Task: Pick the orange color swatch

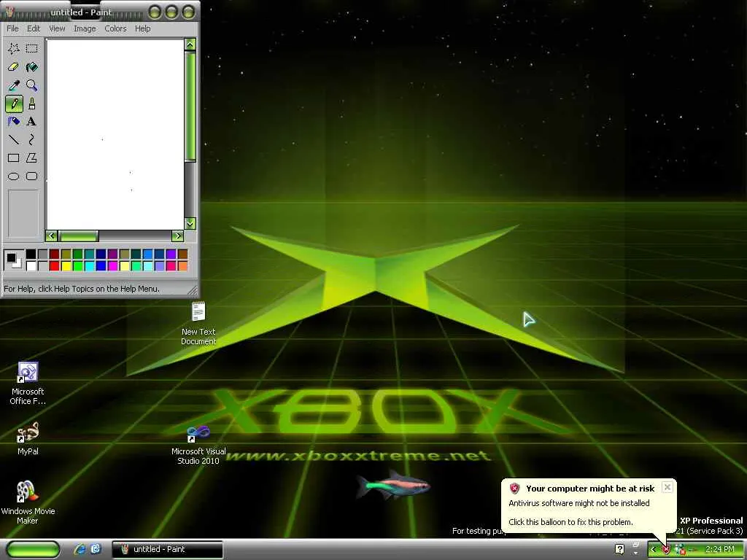Action: click(x=183, y=265)
